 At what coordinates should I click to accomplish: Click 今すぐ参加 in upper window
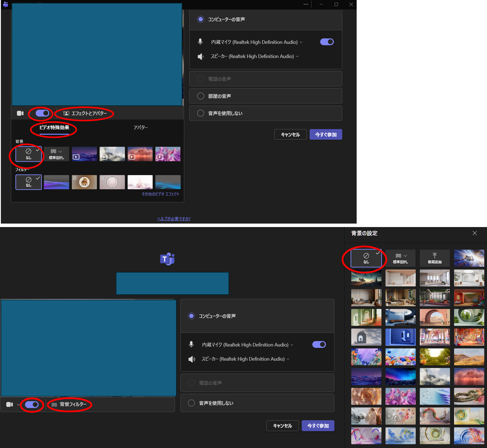[326, 135]
